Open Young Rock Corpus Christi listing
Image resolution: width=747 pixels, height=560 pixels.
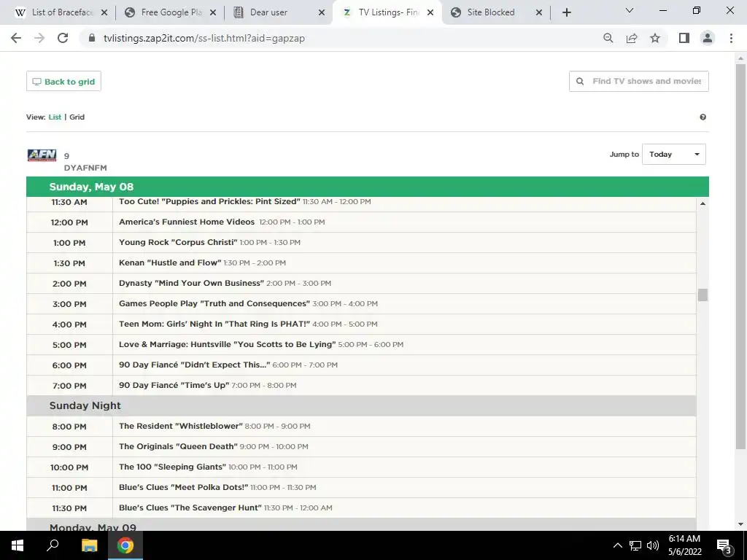(x=178, y=242)
